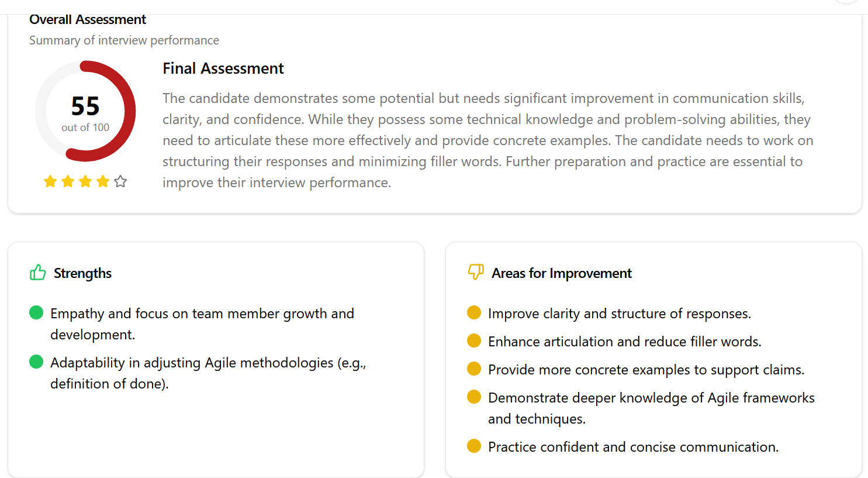The width and height of the screenshot is (868, 478).
Task: Click yellow bullet beside Improve clarity item
Action: tap(474, 313)
